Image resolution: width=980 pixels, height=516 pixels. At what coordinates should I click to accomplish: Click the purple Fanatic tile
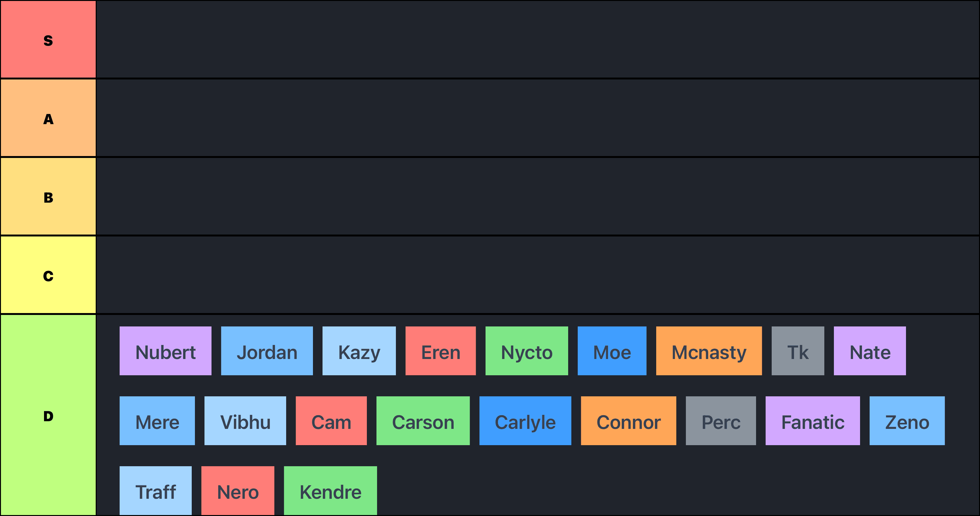point(812,421)
